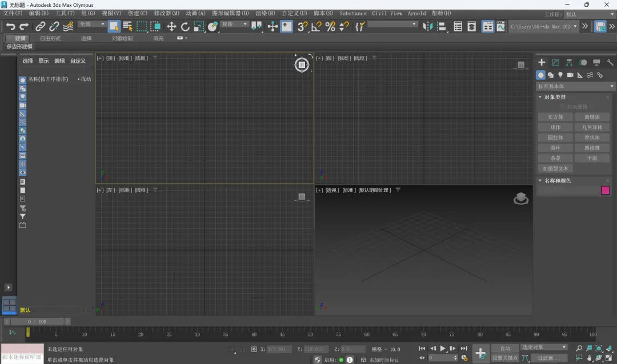Toggle the 启用 enabled status indicator
617x364 pixels.
(x=341, y=360)
